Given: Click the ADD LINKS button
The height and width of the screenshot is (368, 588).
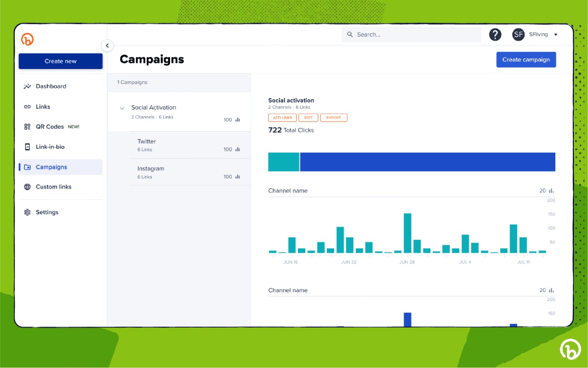Looking at the screenshot, I should 282,118.
